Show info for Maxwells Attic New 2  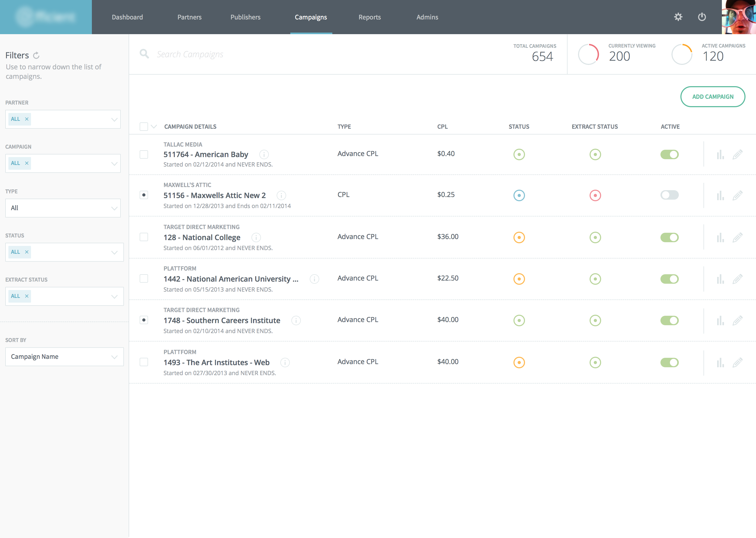click(281, 195)
